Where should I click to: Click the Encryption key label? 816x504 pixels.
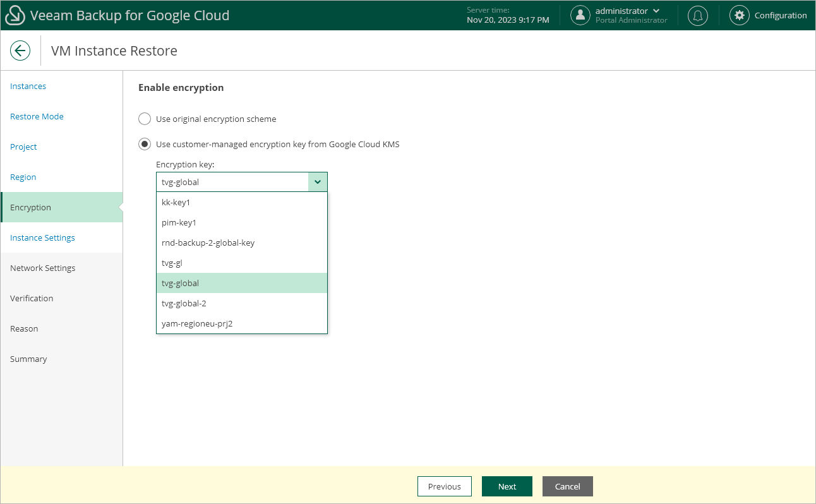pyautogui.click(x=186, y=164)
